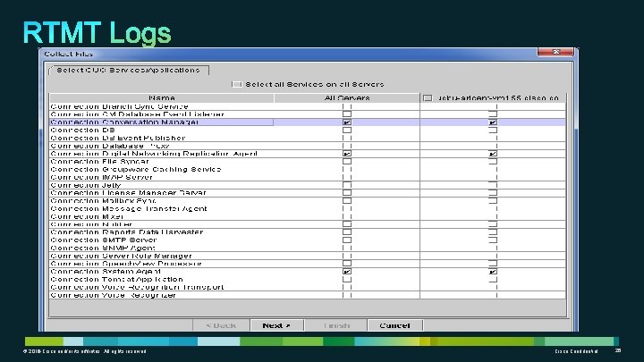Uncheck Conversation Manager All Servers checkbox
The height and width of the screenshot is (362, 644).
click(347, 122)
